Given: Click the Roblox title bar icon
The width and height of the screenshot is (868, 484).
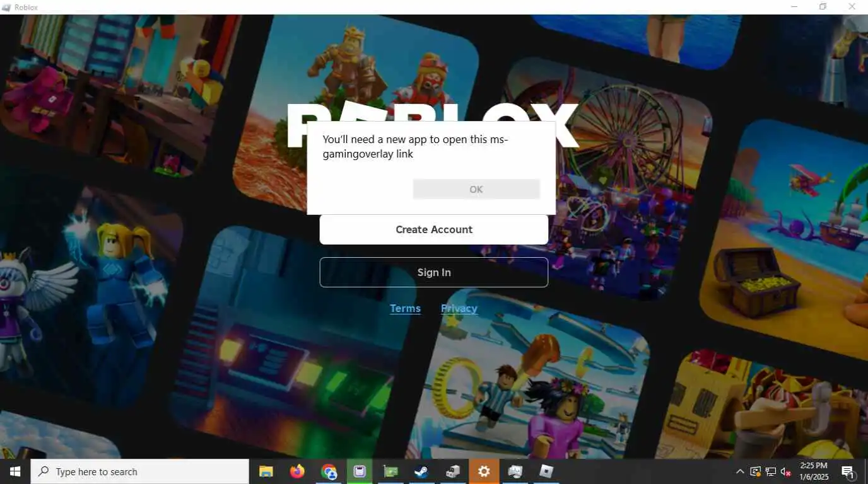Looking at the screenshot, I should [x=6, y=8].
